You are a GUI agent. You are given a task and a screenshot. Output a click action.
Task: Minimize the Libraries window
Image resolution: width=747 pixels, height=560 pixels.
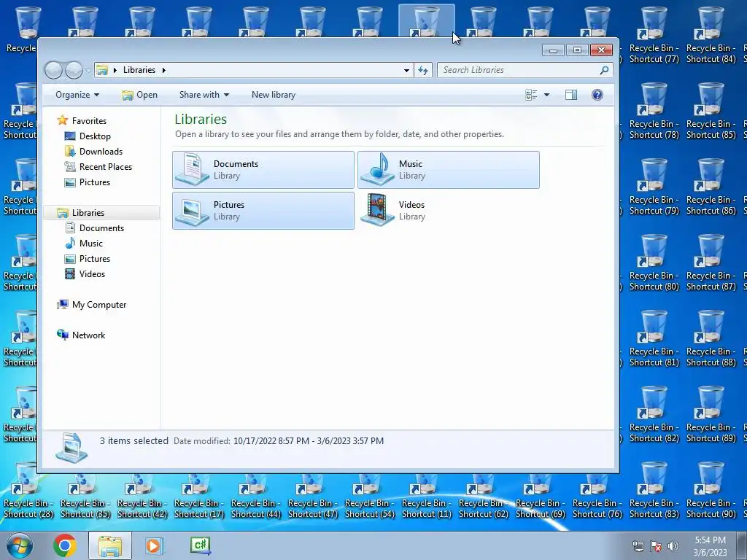pyautogui.click(x=553, y=50)
